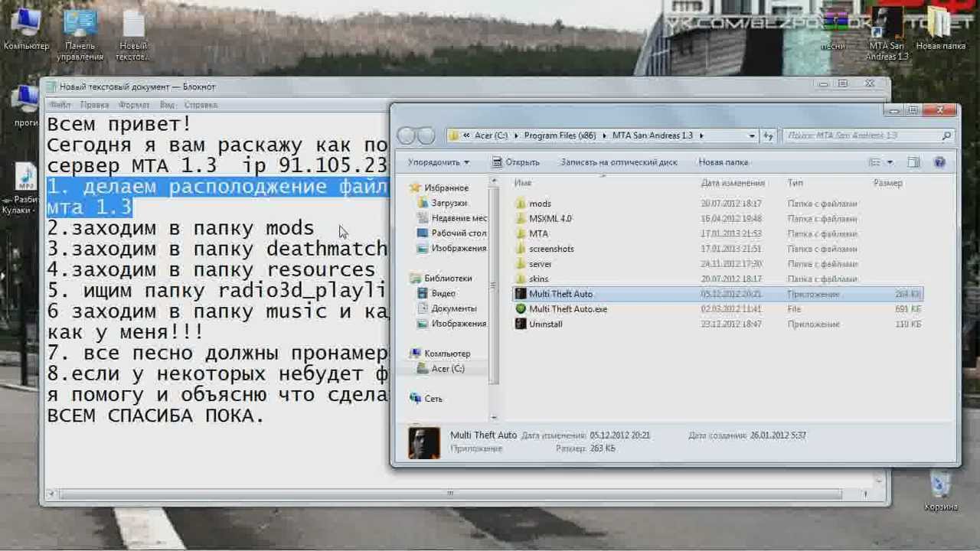The width and height of the screenshot is (980, 551).
Task: Click the line '2.заходим в папку mods'
Action: point(181,228)
